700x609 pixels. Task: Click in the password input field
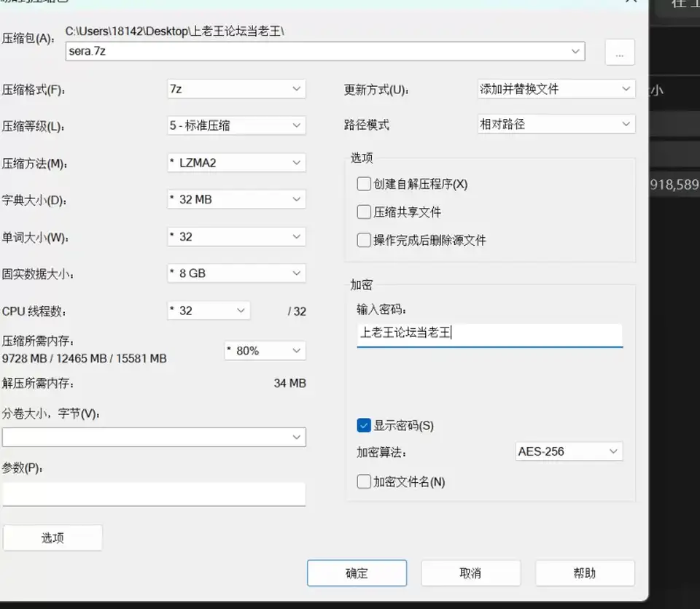click(490, 335)
